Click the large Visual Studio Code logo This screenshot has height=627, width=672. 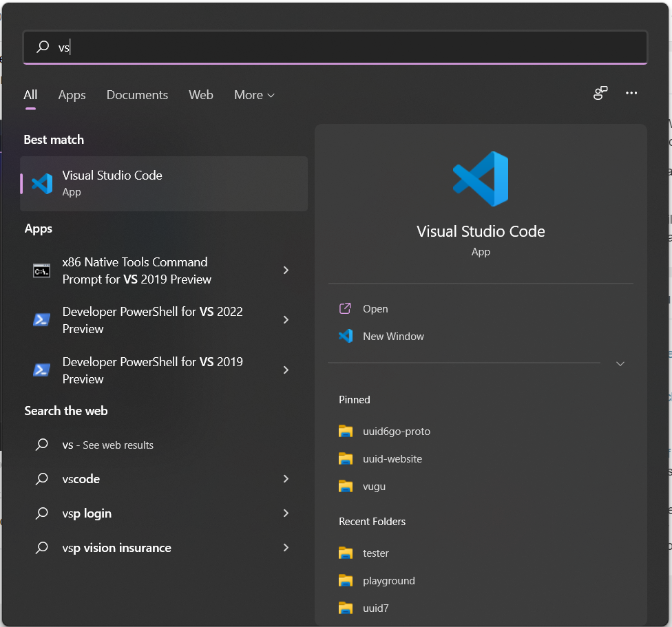(481, 179)
